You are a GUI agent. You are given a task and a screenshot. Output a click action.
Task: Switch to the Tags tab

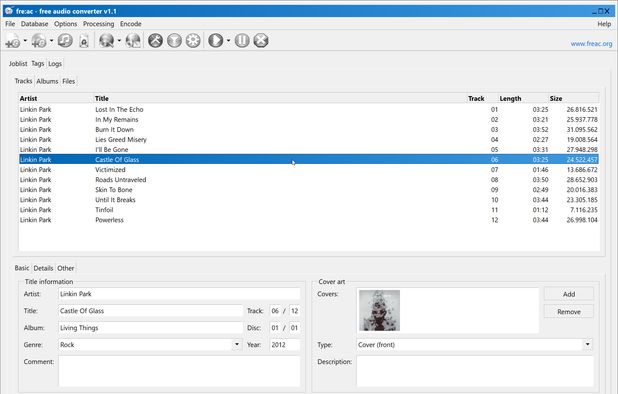tap(38, 63)
